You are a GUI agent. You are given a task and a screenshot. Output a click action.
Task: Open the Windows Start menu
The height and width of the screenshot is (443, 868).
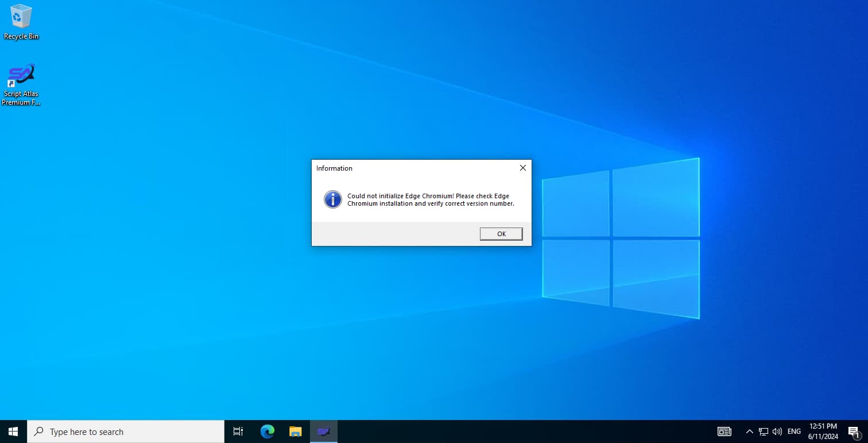(13, 432)
